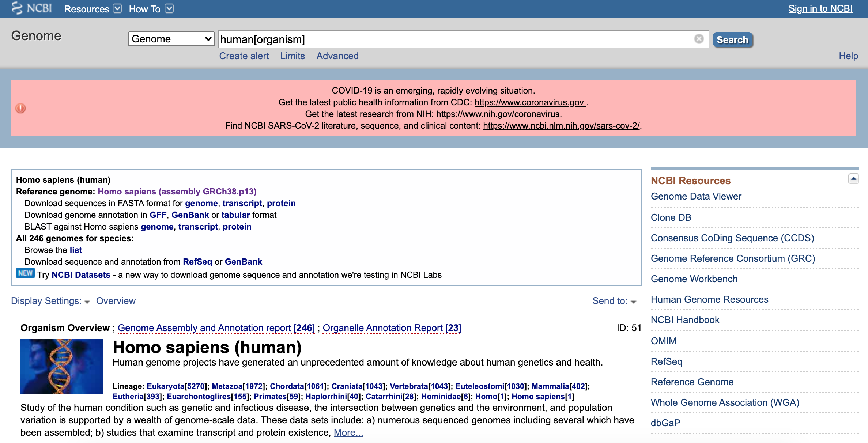Expand description with More... link
This screenshot has width=868, height=443.
348,432
